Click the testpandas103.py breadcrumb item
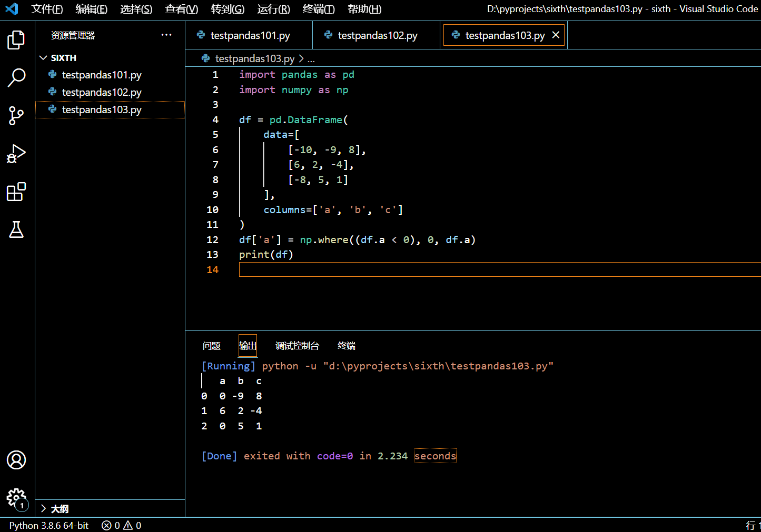This screenshot has width=761, height=532. (x=255, y=58)
